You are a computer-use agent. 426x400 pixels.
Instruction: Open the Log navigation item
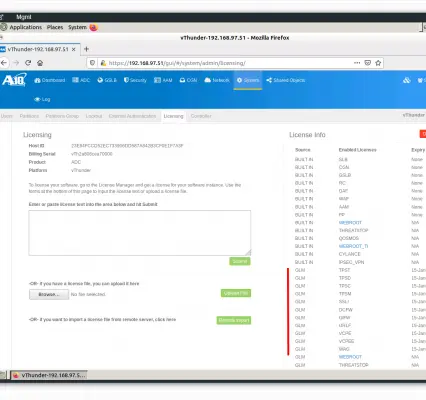tap(42, 99)
